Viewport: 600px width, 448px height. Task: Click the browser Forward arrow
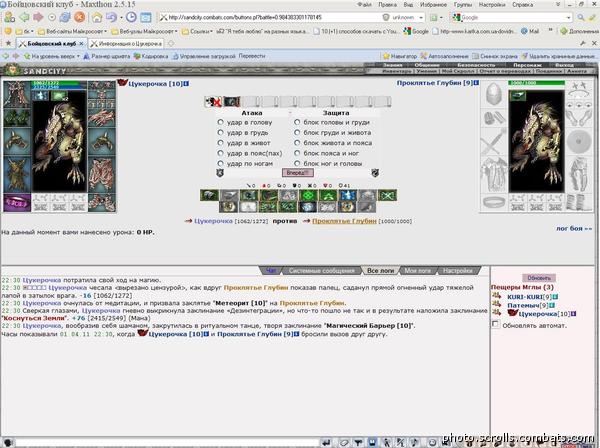(x=38, y=17)
